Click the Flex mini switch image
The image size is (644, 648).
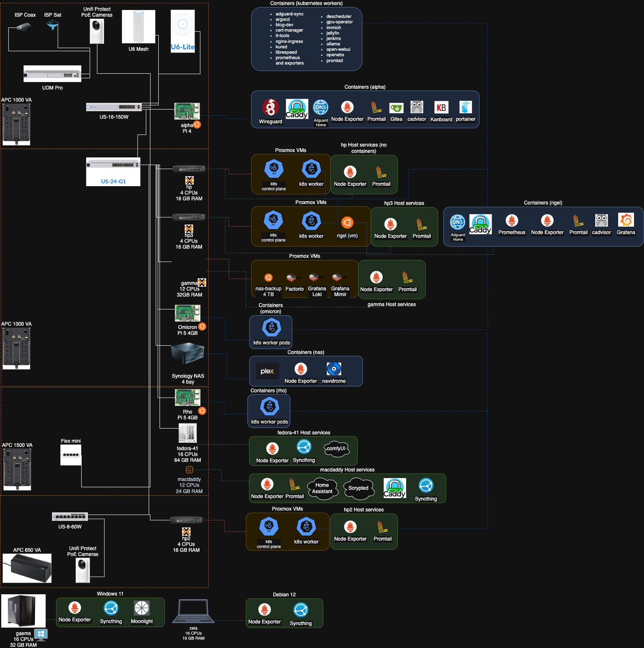tap(71, 455)
